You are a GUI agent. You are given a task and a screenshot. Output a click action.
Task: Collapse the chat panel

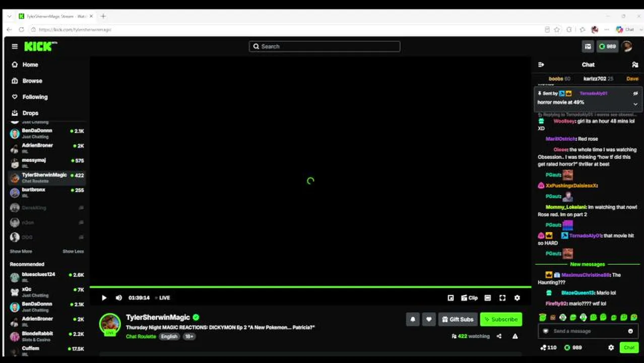coord(541,65)
